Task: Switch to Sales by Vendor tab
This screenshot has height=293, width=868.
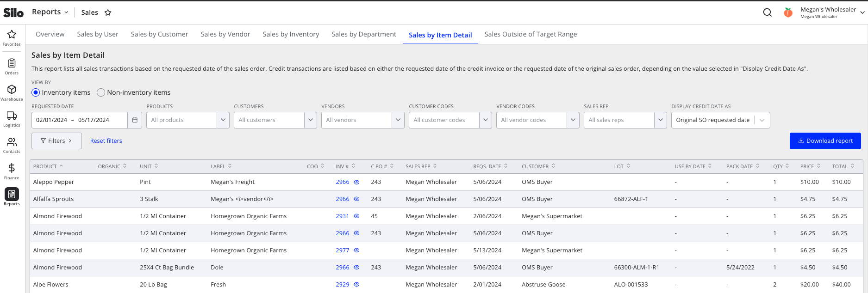Action: pos(225,34)
